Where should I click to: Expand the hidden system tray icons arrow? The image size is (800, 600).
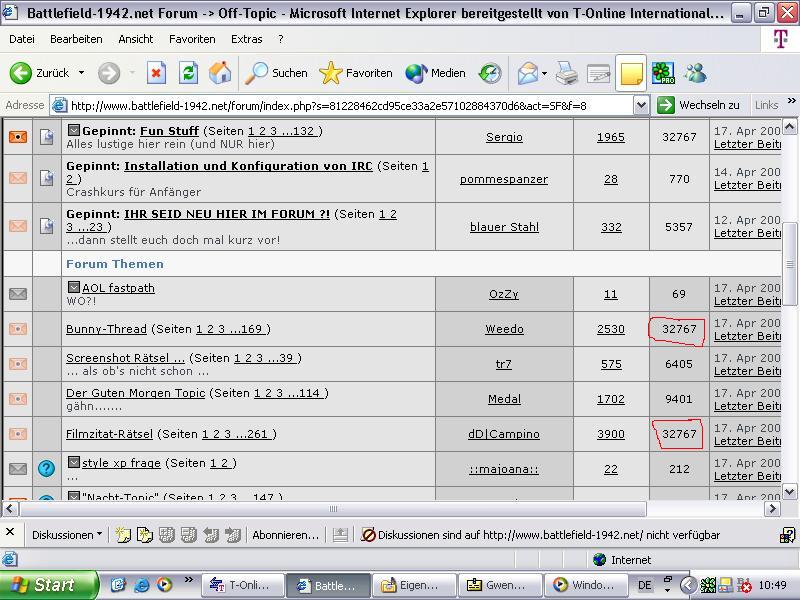[x=688, y=585]
